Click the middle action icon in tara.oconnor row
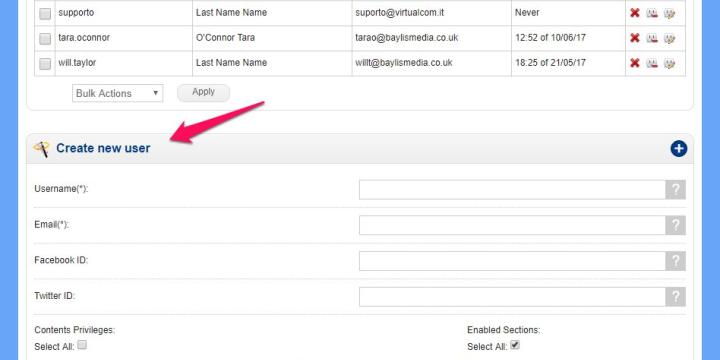 tap(652, 38)
